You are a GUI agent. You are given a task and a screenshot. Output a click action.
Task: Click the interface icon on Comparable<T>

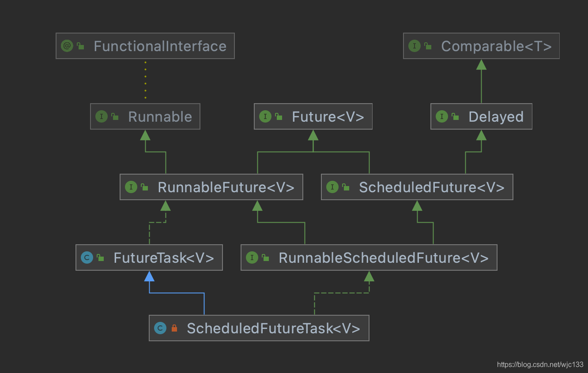415,46
